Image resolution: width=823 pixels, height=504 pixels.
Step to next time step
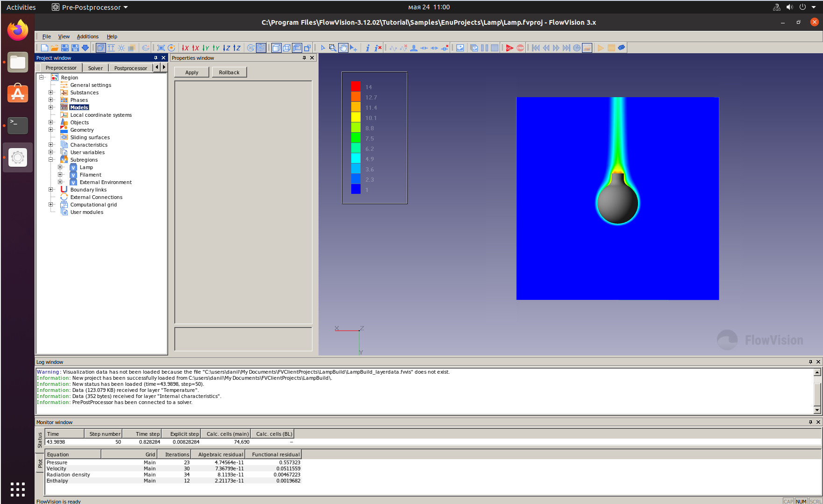556,48
